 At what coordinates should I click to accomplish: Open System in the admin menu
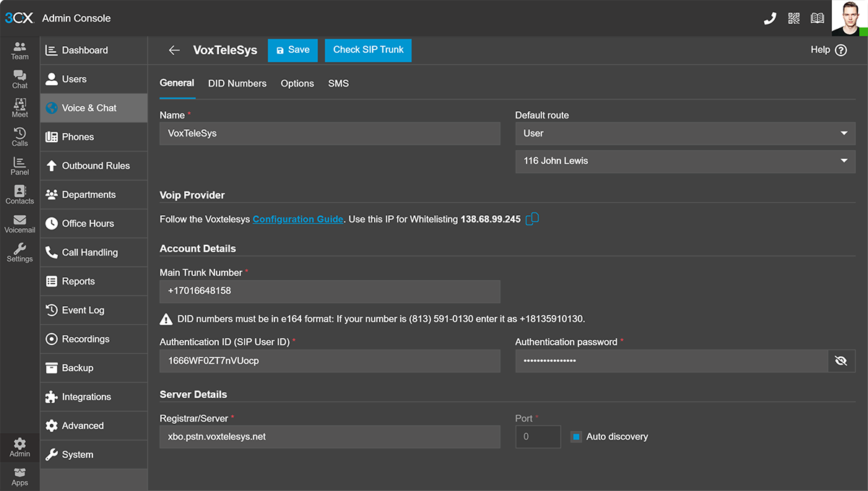coord(94,455)
